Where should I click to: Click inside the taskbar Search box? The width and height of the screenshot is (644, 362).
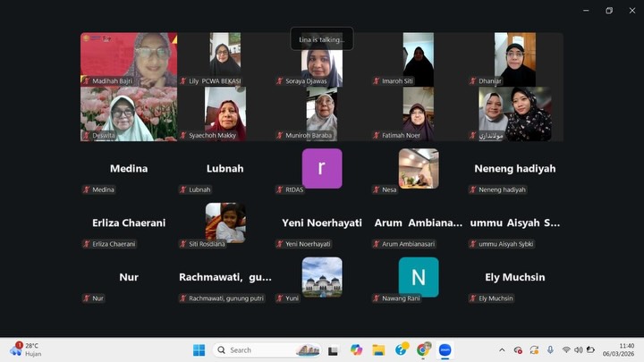point(259,349)
